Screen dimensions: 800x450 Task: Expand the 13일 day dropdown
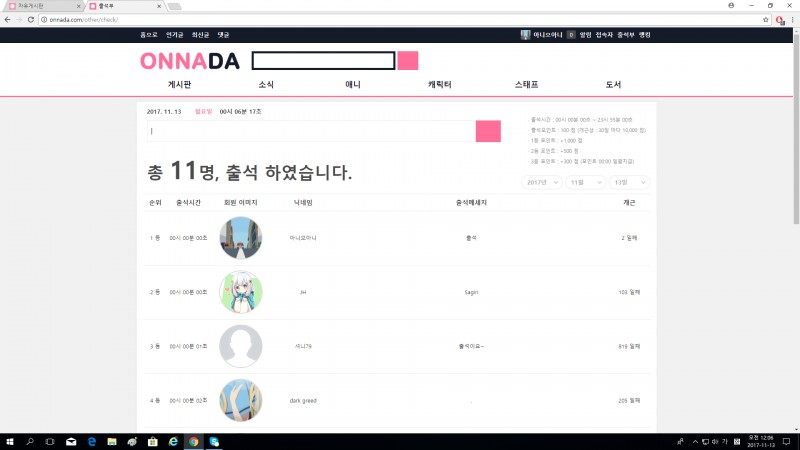(x=630, y=182)
